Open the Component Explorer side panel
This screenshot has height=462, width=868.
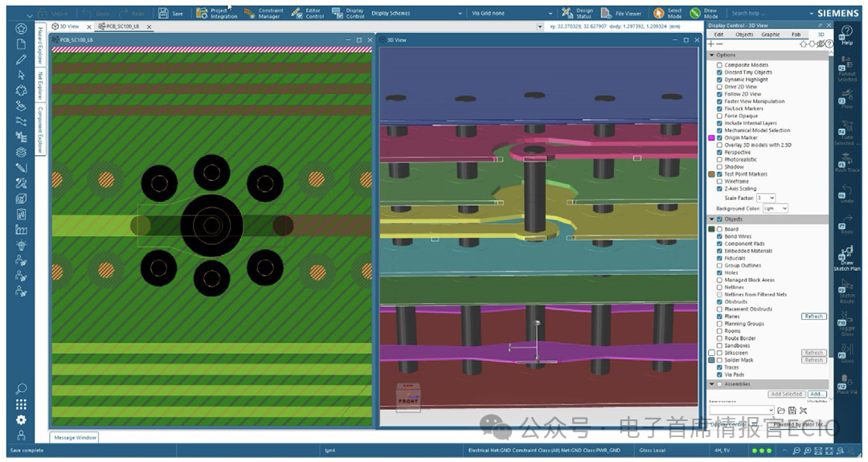click(40, 130)
